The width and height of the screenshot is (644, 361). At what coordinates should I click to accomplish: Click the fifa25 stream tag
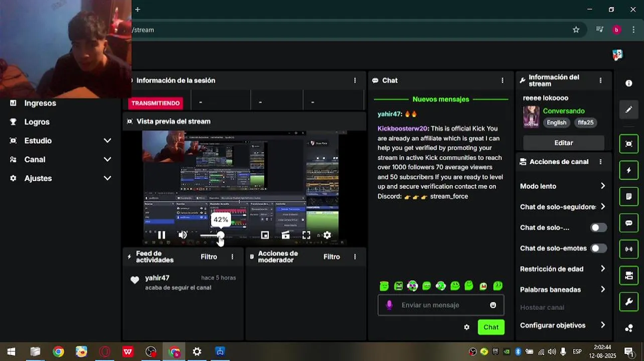tap(585, 122)
